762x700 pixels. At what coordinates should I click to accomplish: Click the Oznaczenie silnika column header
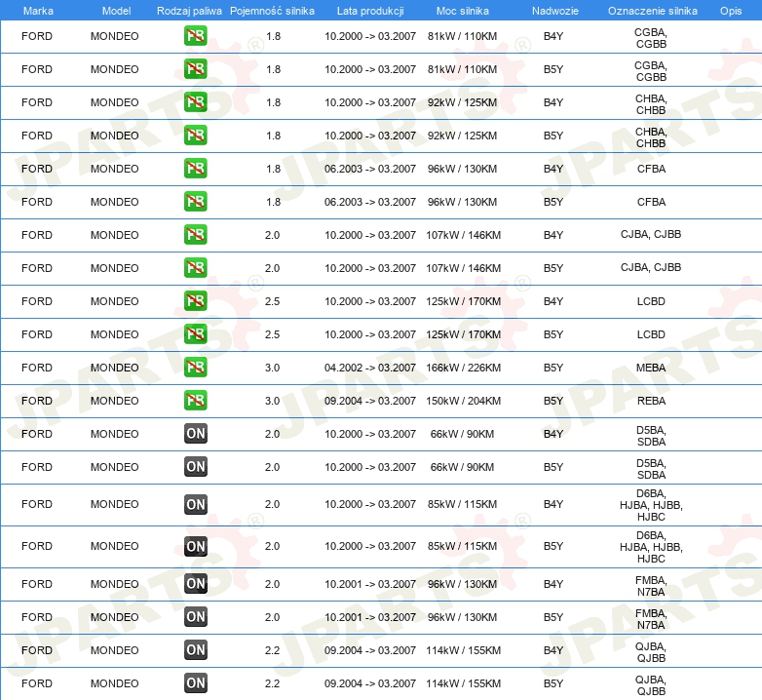click(x=653, y=11)
